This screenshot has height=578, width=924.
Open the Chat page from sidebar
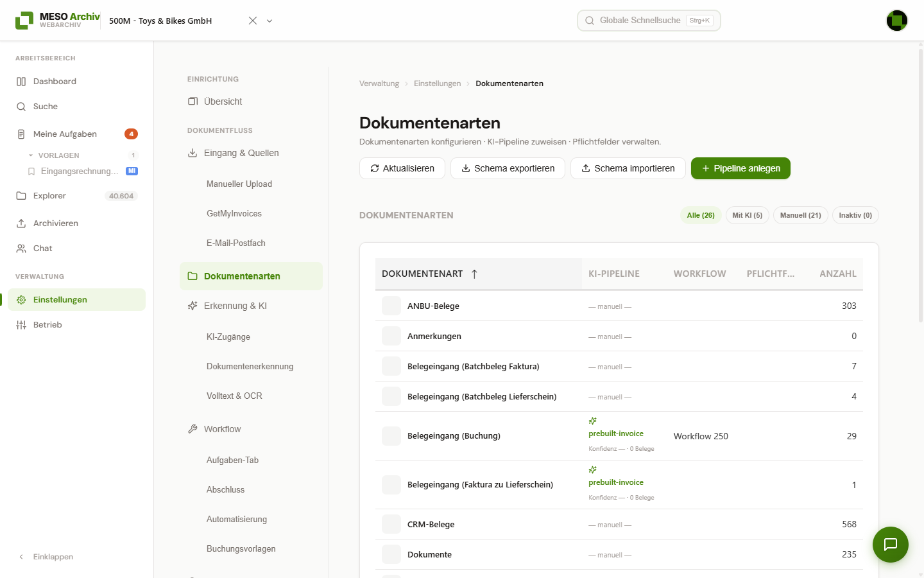pos(76,249)
